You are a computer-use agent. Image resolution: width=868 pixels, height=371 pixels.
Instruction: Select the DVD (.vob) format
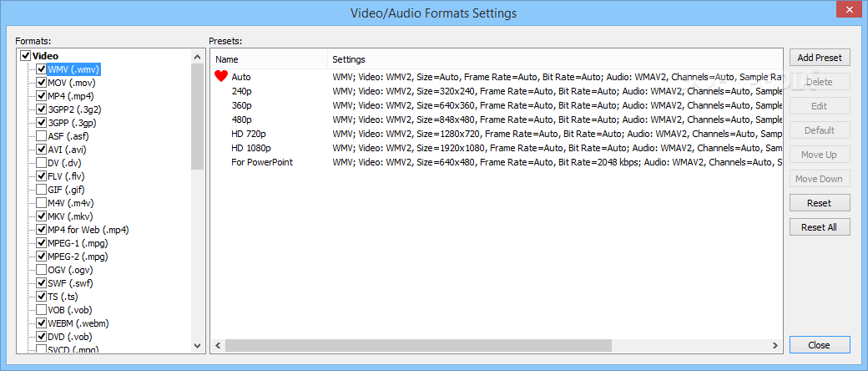(x=70, y=337)
